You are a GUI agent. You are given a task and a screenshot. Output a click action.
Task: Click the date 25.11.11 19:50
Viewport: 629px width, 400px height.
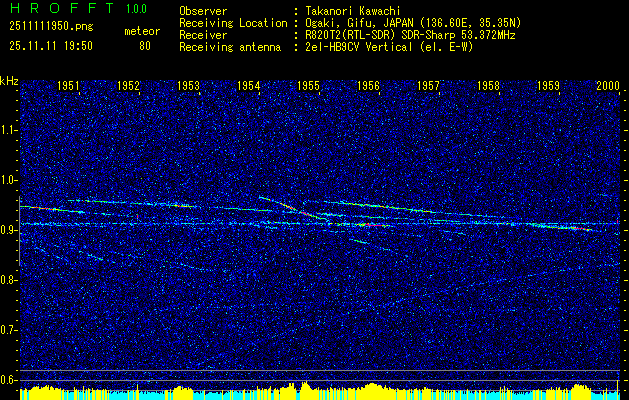(51, 46)
